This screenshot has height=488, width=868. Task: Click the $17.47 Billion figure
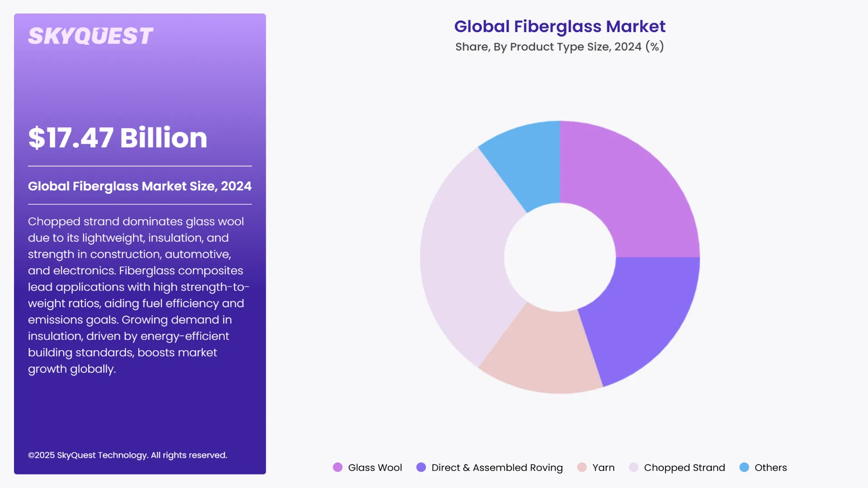(x=117, y=138)
